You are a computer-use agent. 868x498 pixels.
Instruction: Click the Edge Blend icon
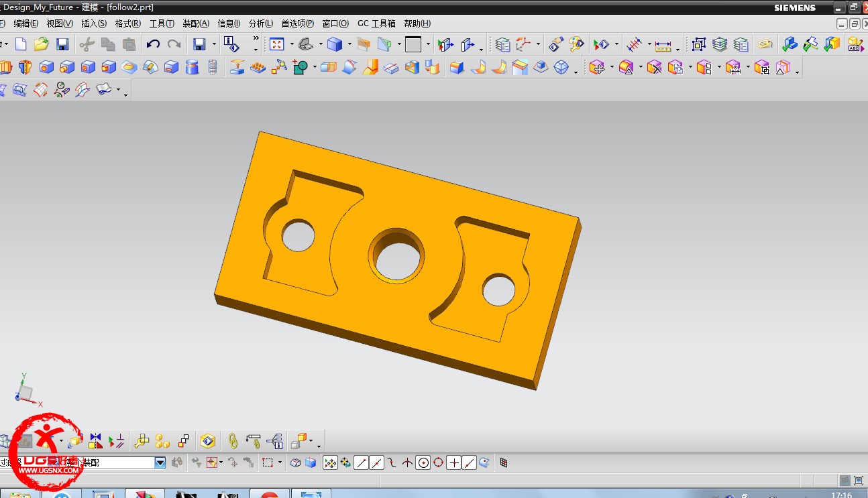[x=457, y=67]
